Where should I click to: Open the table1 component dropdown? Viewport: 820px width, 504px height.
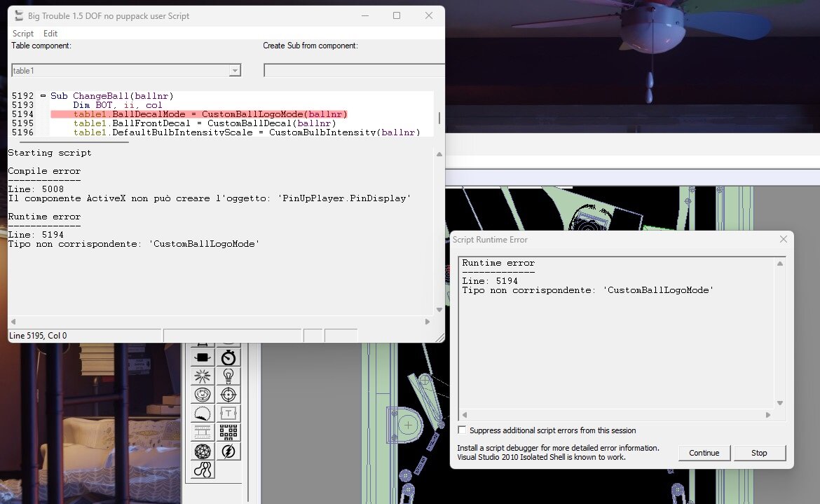click(235, 70)
